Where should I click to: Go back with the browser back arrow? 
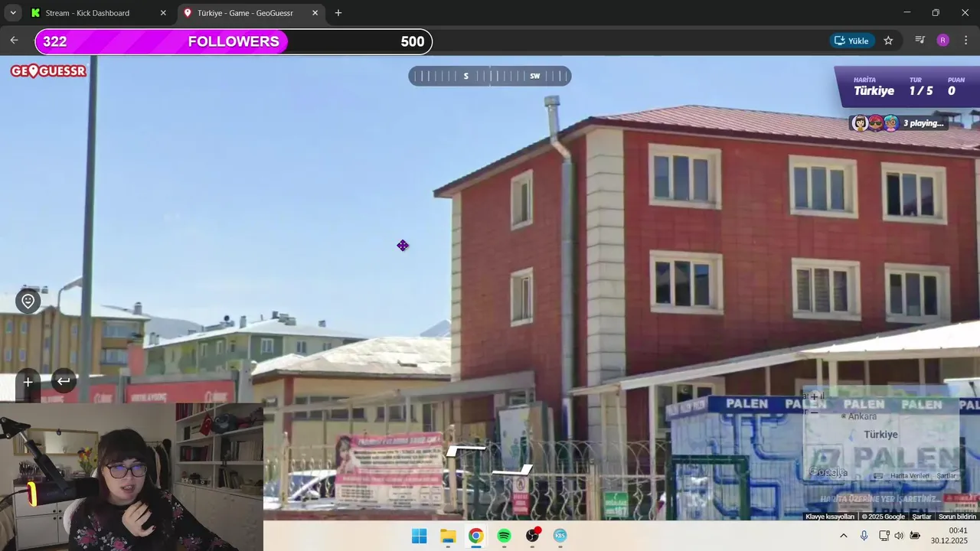pyautogui.click(x=14, y=41)
